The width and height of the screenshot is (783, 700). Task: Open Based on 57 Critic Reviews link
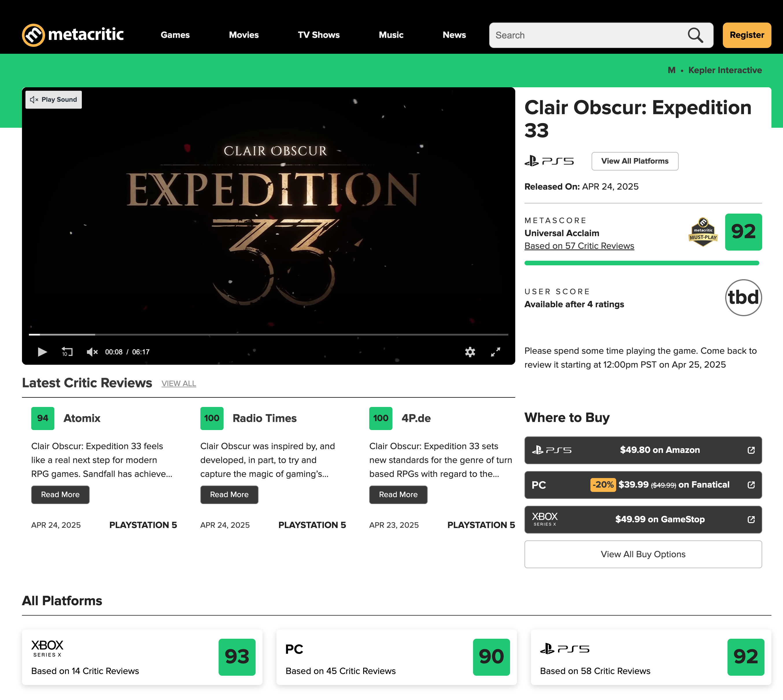tap(579, 246)
